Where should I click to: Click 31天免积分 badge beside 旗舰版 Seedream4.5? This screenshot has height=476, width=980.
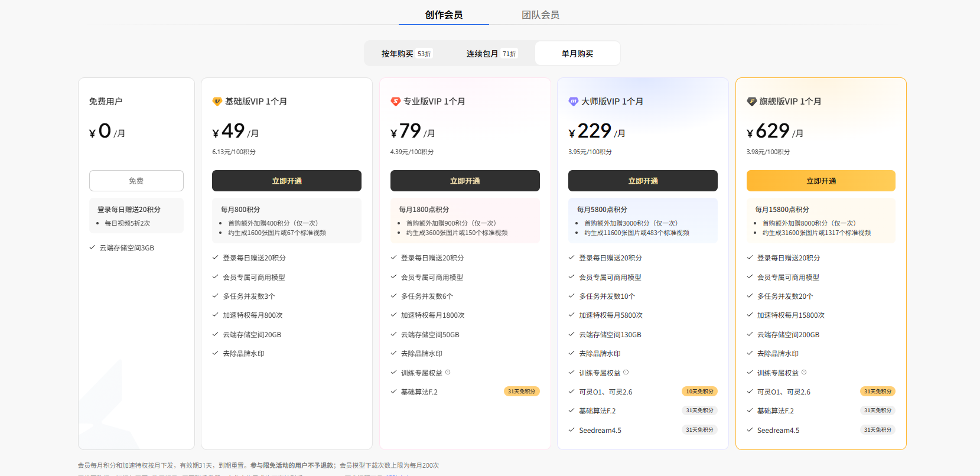click(x=878, y=430)
